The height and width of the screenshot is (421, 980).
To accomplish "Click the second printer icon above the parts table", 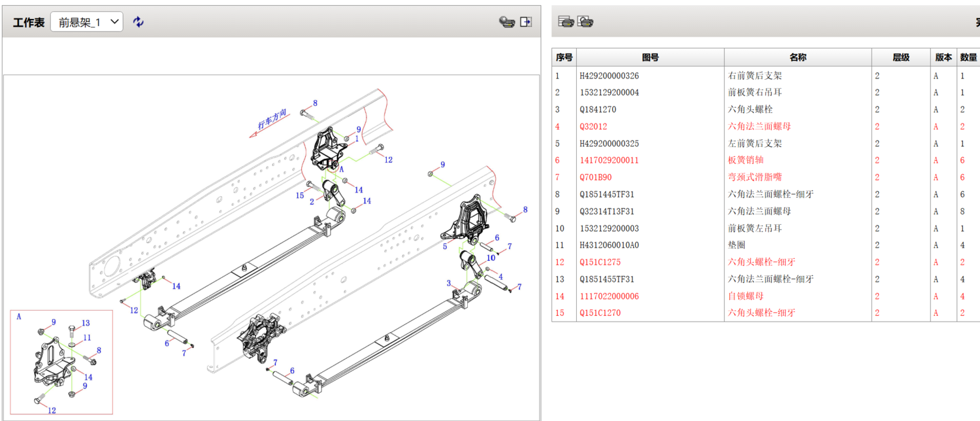I will coord(585,22).
